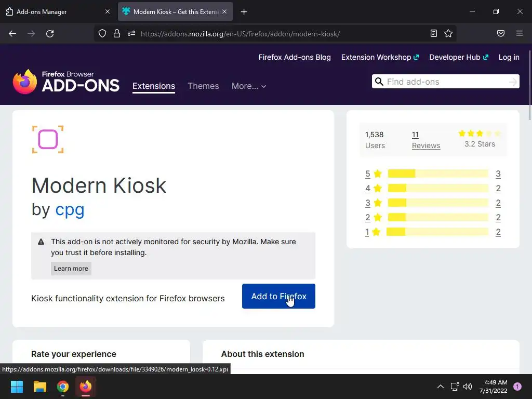Viewport: 532px width, 399px height.
Task: Select the Modern Kiosk browser tab
Action: click(175, 11)
